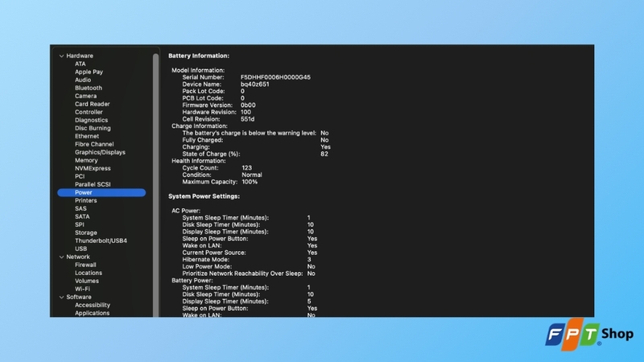
Task: Click the Hardware section label
Action: pos(80,56)
